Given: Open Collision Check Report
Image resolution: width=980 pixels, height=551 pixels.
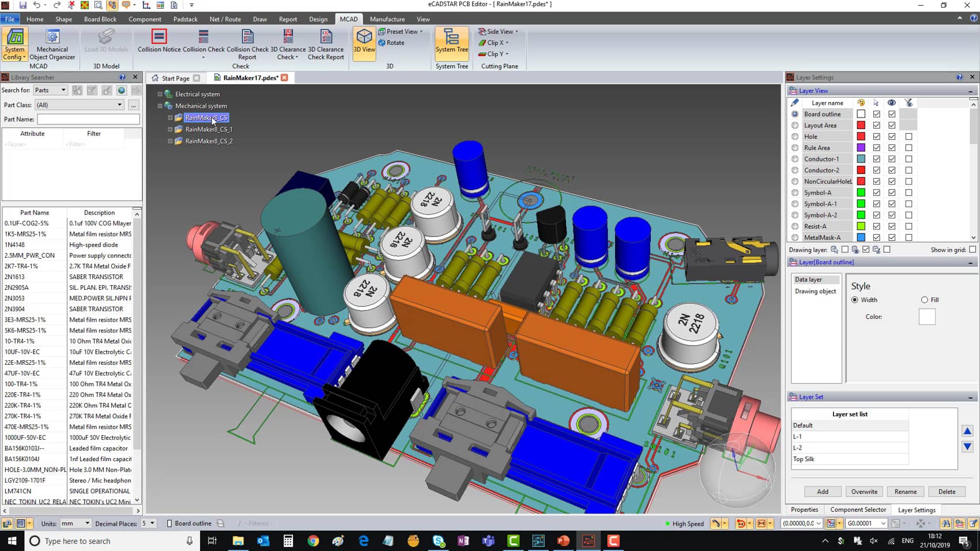Looking at the screenshot, I should pos(247,44).
